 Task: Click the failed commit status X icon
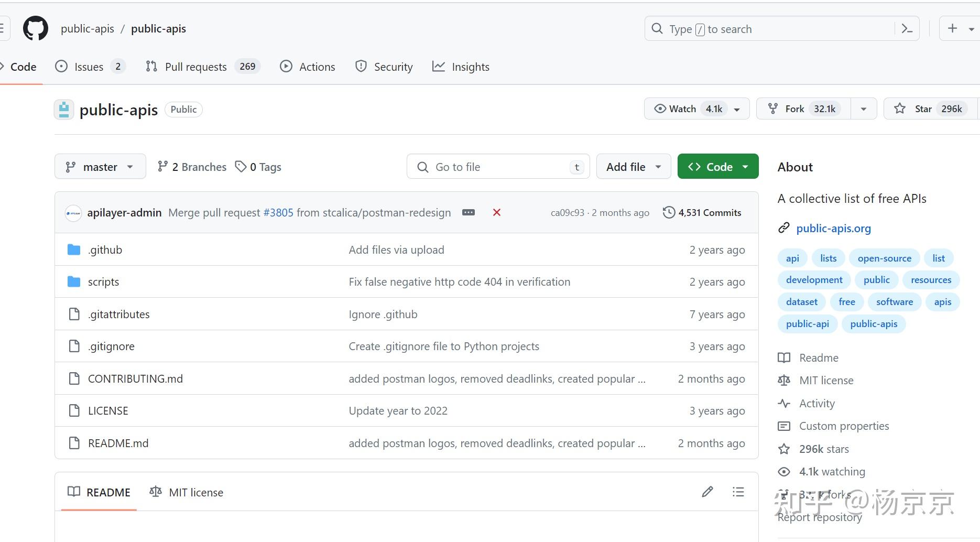pyautogui.click(x=497, y=212)
